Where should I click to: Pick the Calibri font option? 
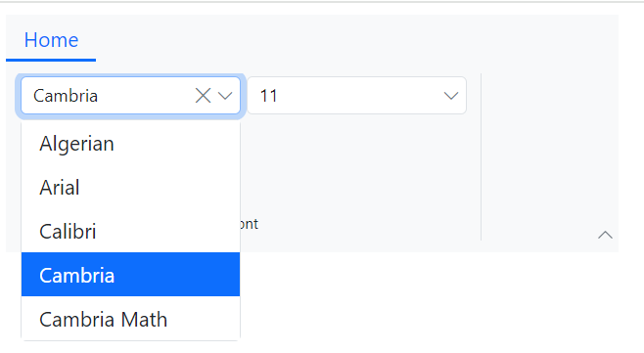pyautogui.click(x=130, y=231)
